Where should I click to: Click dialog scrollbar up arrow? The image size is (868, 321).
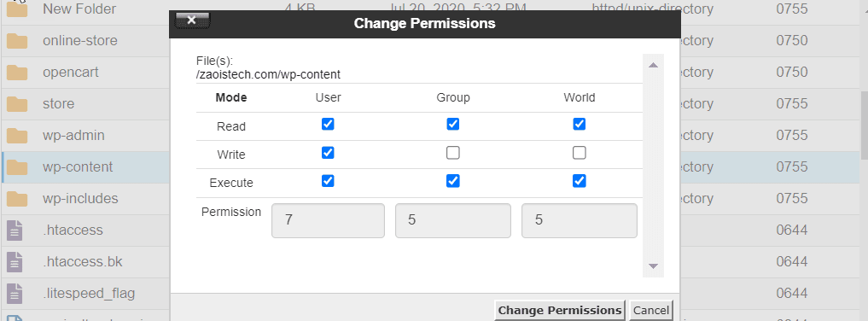pyautogui.click(x=653, y=65)
